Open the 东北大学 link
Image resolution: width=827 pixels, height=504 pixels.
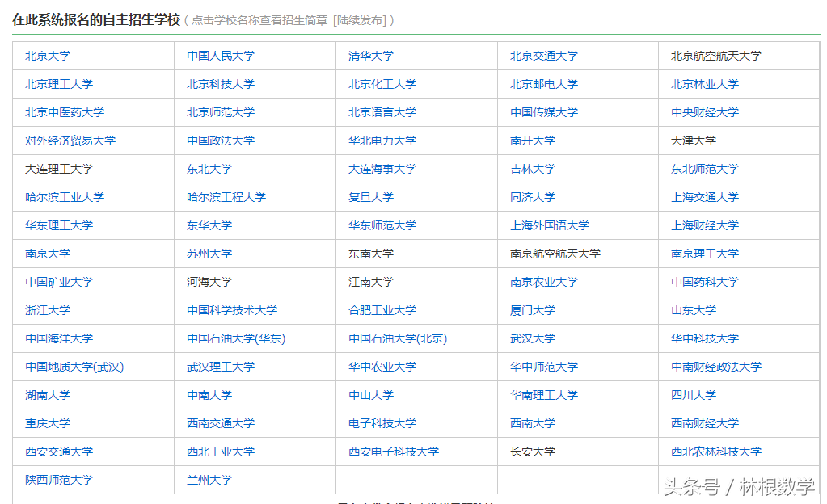pyautogui.click(x=209, y=170)
